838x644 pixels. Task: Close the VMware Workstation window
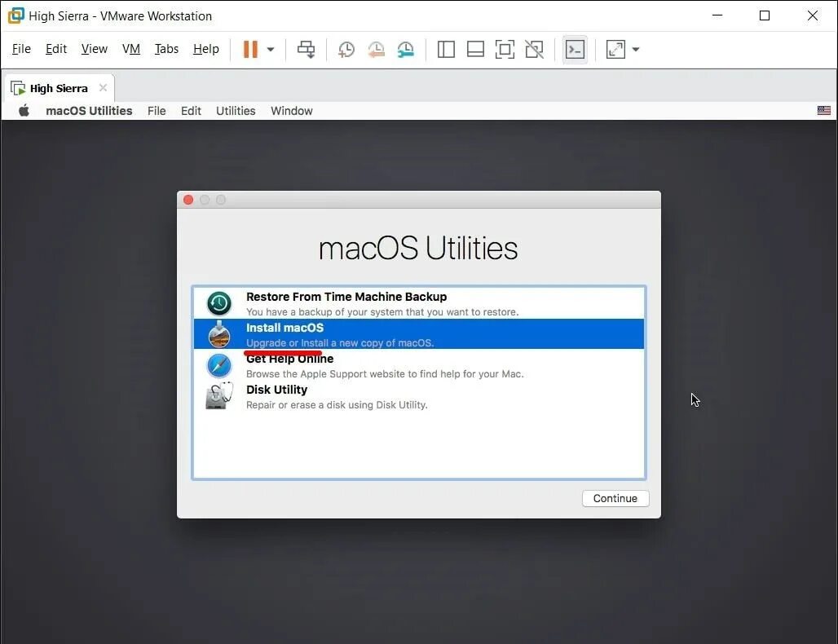(813, 15)
